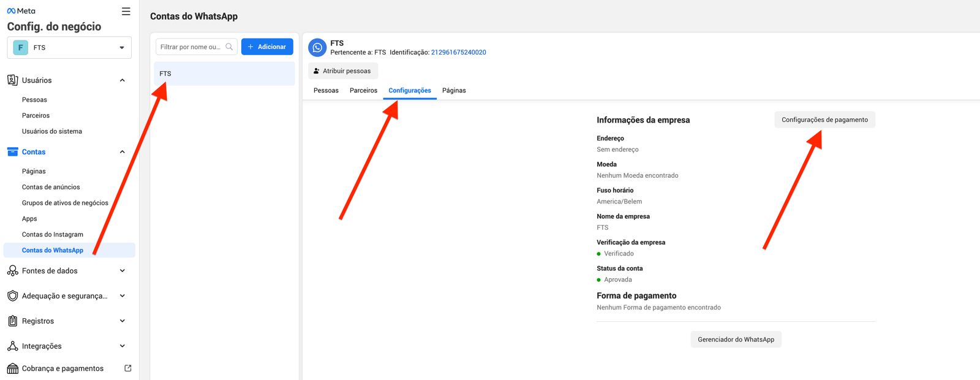Open Configurações de pagamento
Screen dimensions: 980x380
tap(824, 120)
